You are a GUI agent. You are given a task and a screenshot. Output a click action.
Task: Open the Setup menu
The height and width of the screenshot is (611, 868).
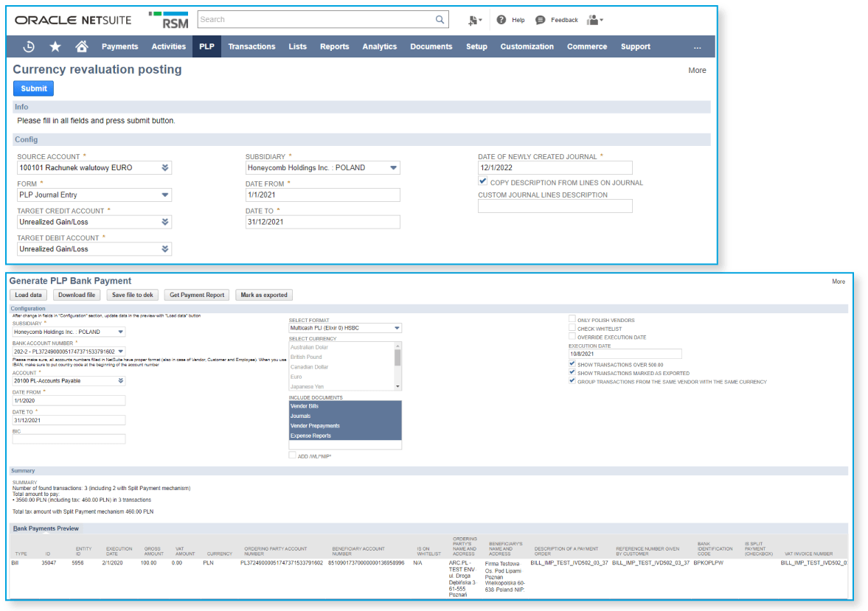[x=476, y=47]
